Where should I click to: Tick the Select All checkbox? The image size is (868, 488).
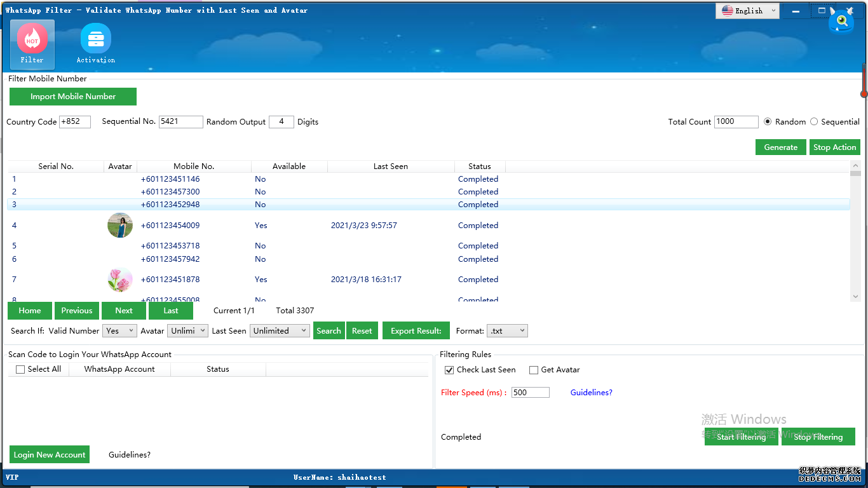[20, 369]
